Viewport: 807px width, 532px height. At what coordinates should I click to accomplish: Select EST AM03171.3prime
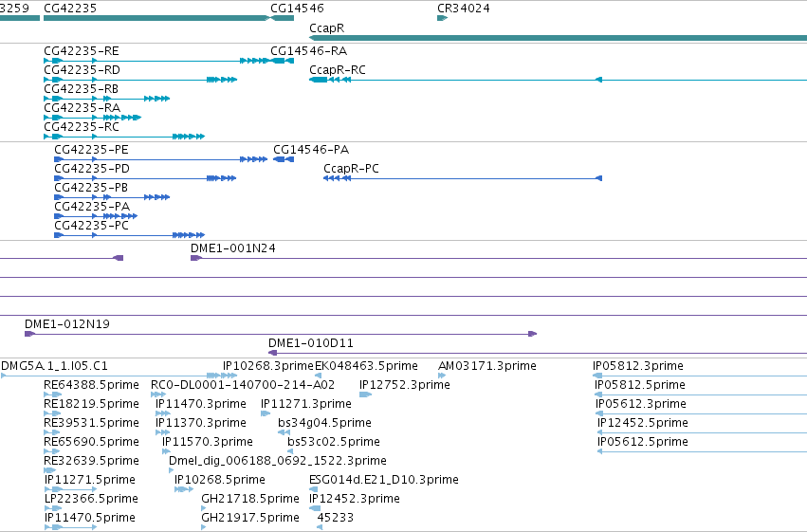486,366
